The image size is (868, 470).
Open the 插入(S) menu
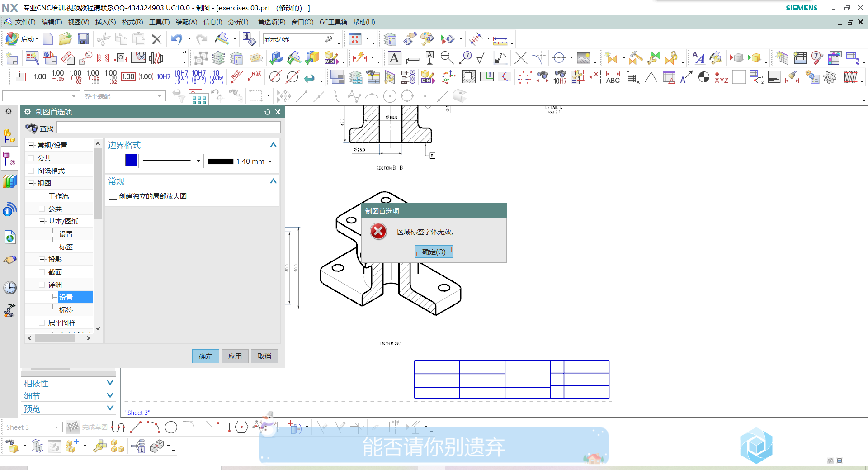pyautogui.click(x=105, y=22)
